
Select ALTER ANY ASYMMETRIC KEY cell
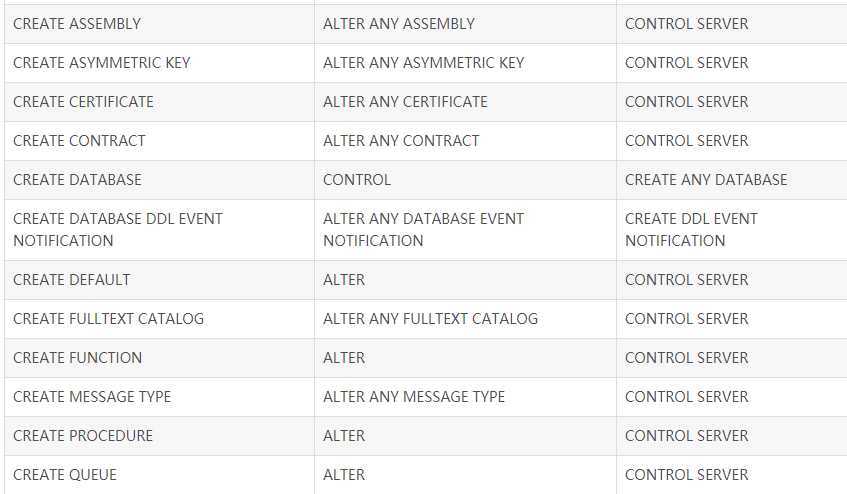(x=465, y=63)
